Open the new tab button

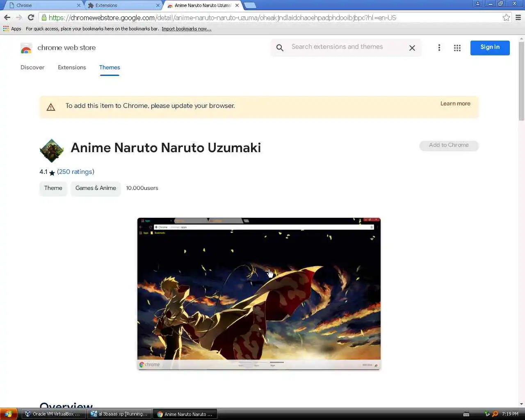point(250,5)
